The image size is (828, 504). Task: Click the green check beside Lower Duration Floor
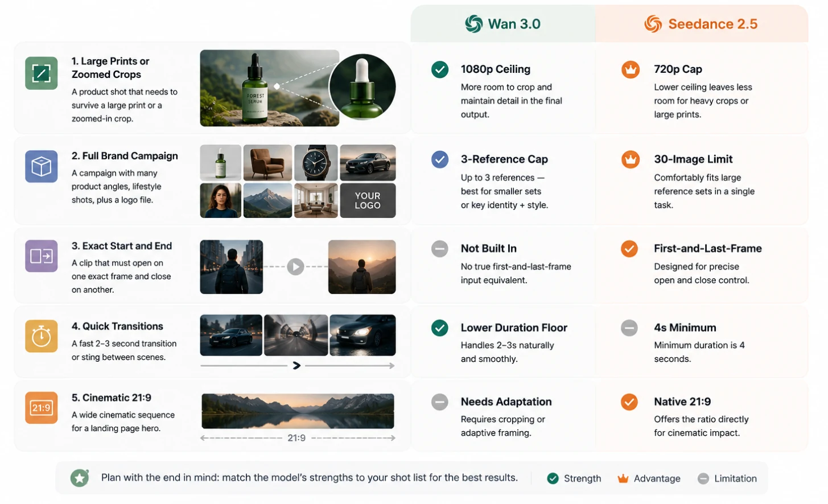[x=439, y=328]
